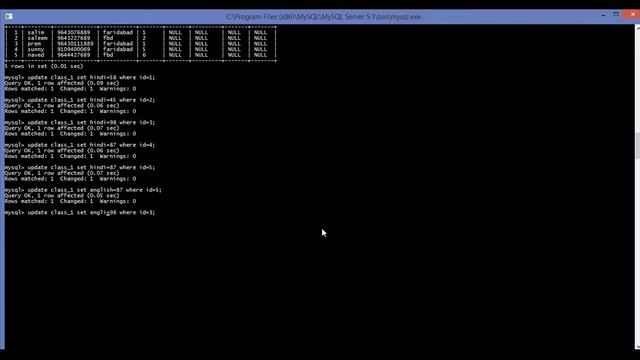Screen dimensions: 640x360
Task: Click command 'set hindi=45 where id=2'
Action: [x=116, y=100]
